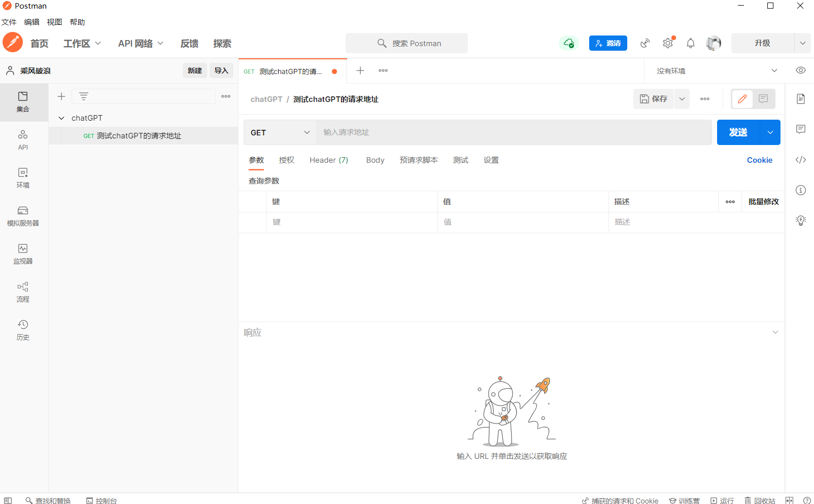
Task: Collapse the chatGPT collection
Action: [x=61, y=118]
